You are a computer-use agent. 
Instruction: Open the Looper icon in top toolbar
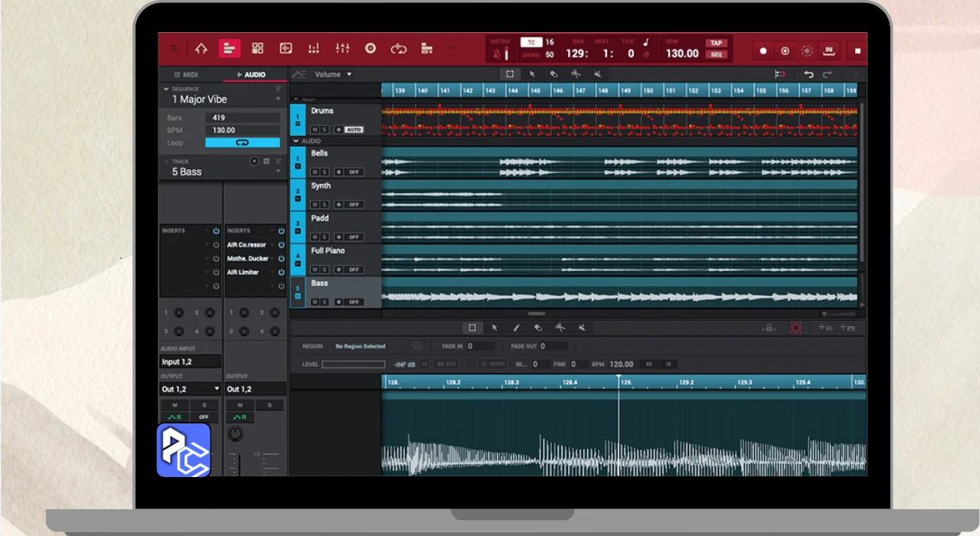(398, 49)
